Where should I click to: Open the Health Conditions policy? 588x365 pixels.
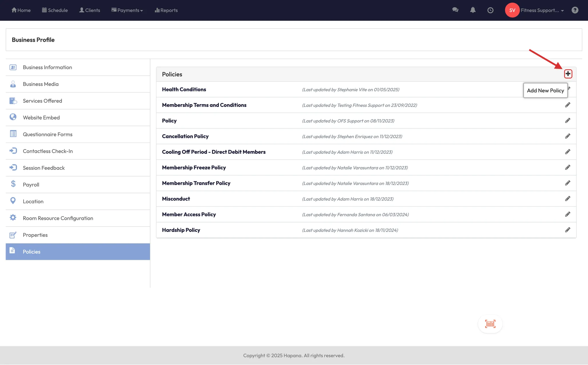coord(184,89)
